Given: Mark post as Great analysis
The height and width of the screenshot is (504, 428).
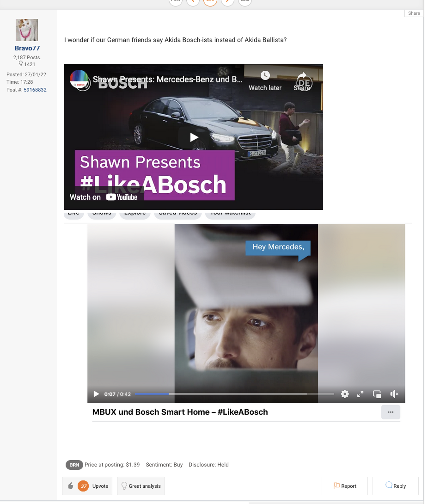Looking at the screenshot, I should point(141,486).
